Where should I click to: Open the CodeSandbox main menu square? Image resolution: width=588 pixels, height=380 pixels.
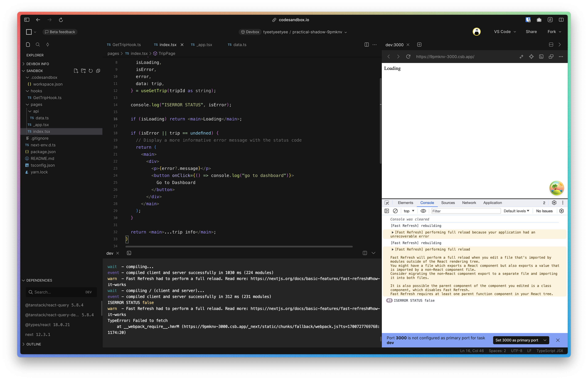(x=29, y=32)
